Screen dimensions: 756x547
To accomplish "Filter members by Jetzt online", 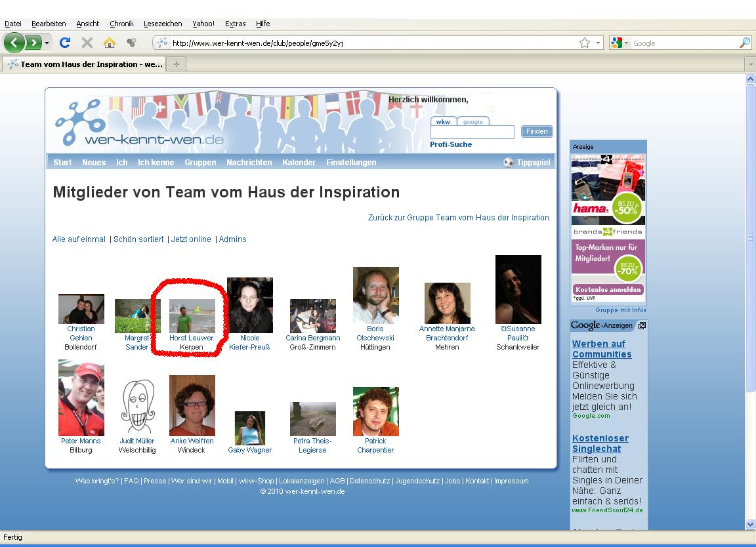I will click(x=191, y=239).
